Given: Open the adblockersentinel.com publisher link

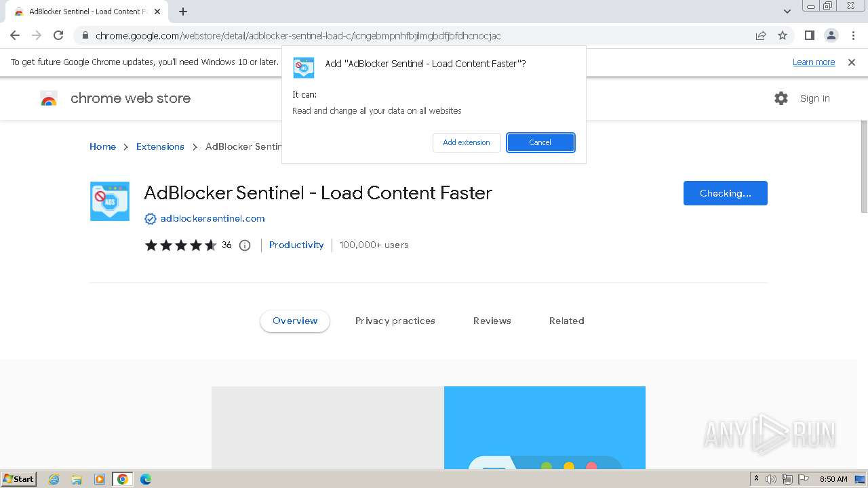Looking at the screenshot, I should click(212, 218).
